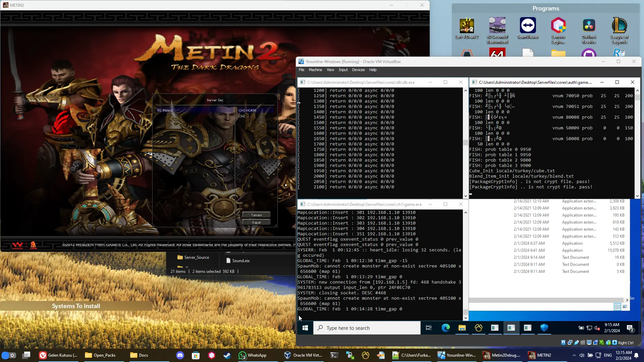Switch the file explorer to details view
Viewport: 644px width, 362px height.
click(617, 307)
